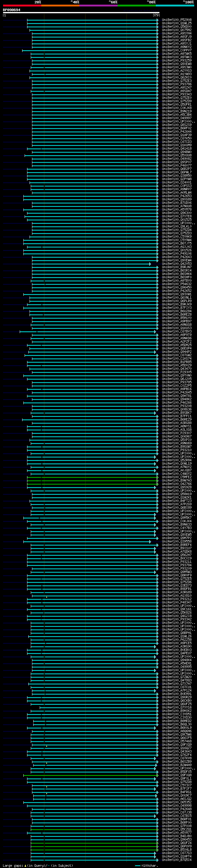197x868 pixels.
Task: Click the UniRef100_P54632 label
Action: (176, 284)
